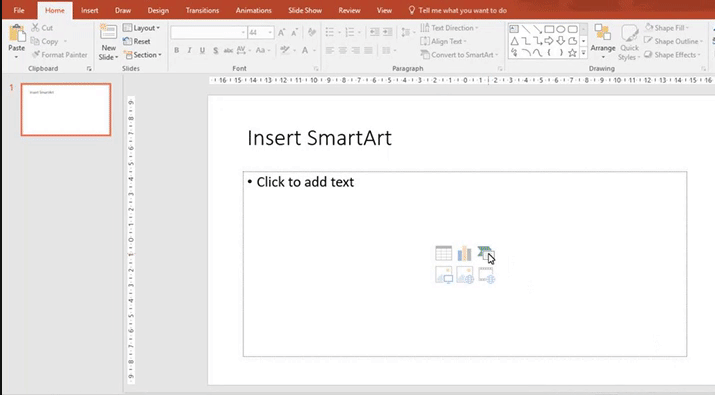
Task: Click the Insert Chart placeholder icon
Action: click(x=464, y=253)
